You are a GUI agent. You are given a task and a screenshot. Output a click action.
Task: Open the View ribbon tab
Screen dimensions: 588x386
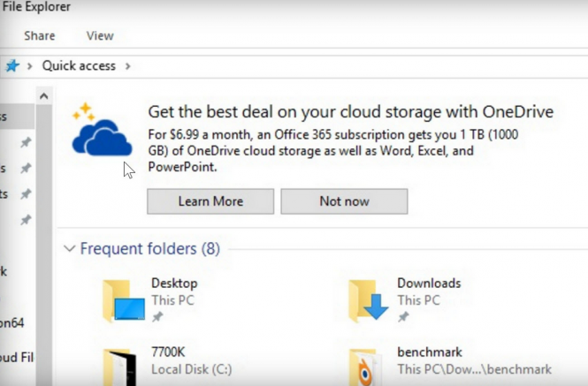[100, 36]
